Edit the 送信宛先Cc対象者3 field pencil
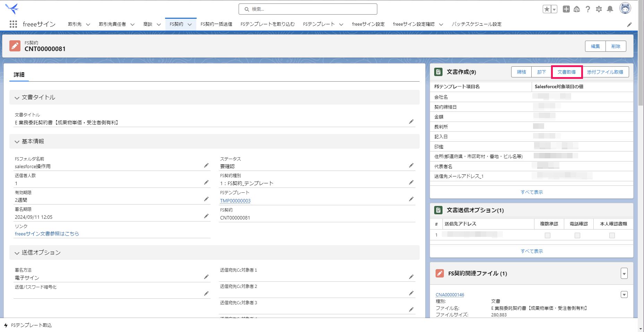This screenshot has width=644, height=332. click(411, 309)
